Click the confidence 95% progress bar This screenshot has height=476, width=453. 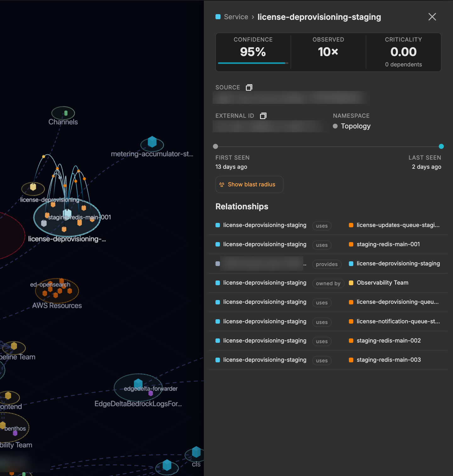coord(253,63)
